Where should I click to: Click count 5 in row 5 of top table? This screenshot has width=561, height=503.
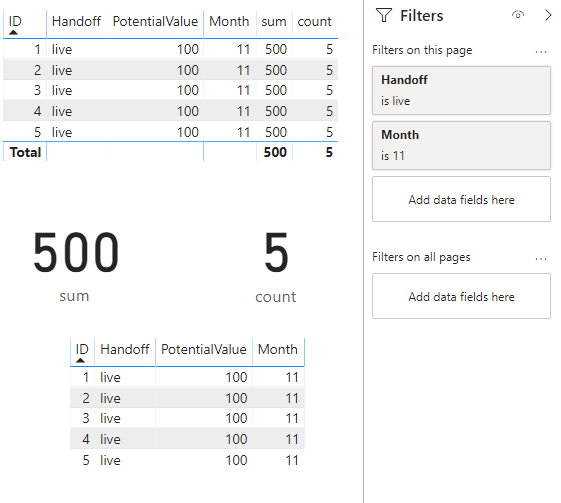pos(330,132)
